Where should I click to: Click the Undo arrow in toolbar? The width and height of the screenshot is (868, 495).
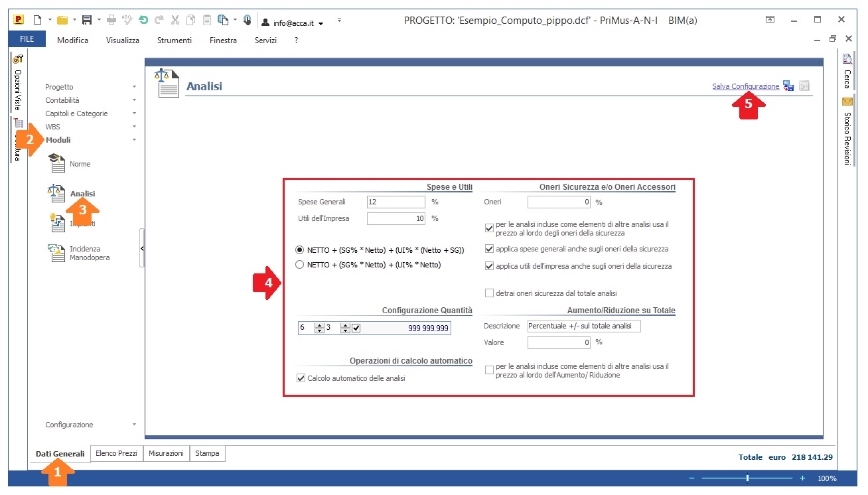tap(143, 20)
